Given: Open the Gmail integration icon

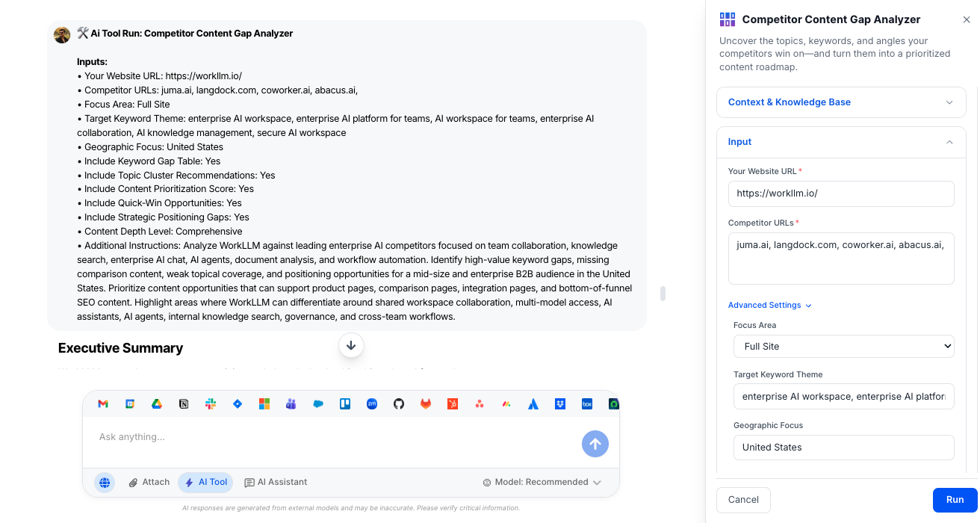Looking at the screenshot, I should tap(103, 403).
